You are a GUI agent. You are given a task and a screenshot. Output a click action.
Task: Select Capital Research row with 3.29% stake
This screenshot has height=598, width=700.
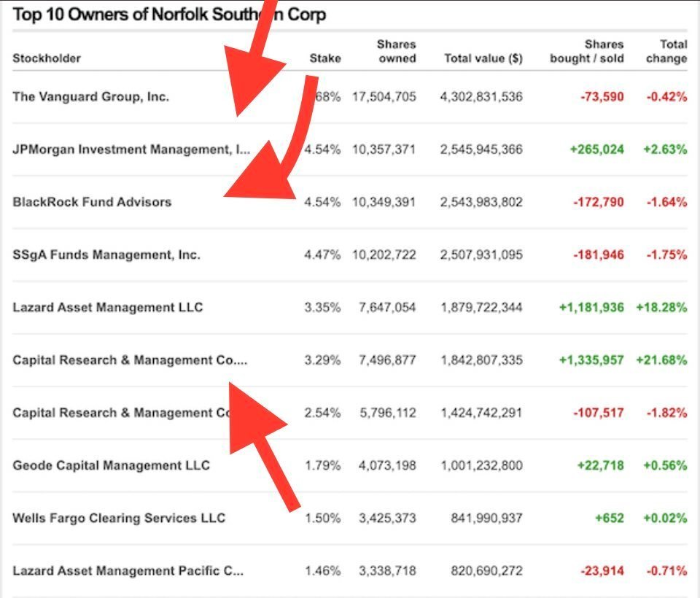(130, 360)
